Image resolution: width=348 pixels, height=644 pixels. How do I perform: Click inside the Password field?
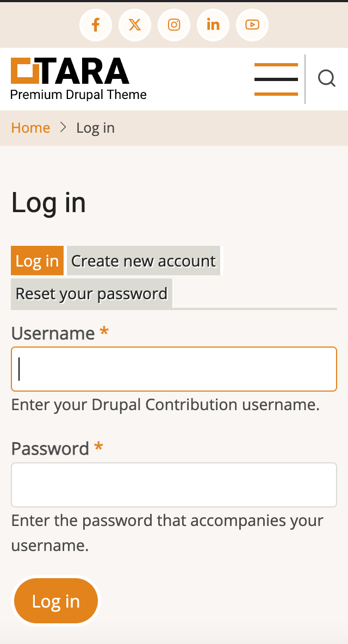pyautogui.click(x=174, y=484)
